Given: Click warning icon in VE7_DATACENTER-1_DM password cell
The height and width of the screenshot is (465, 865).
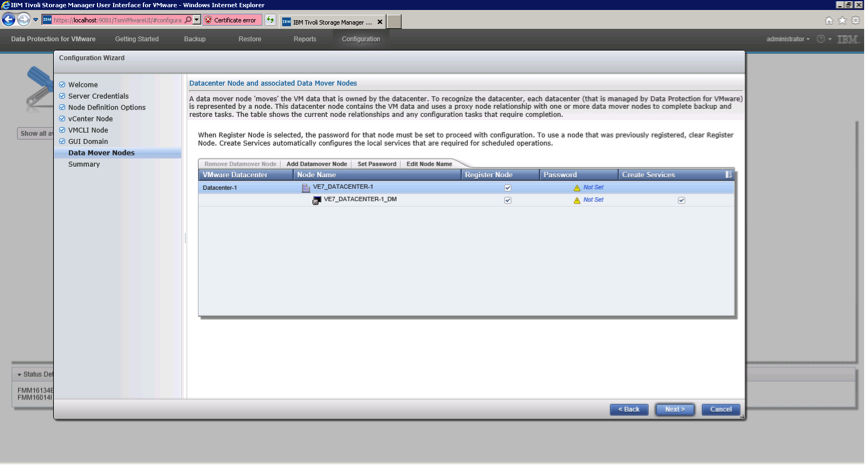Looking at the screenshot, I should pyautogui.click(x=577, y=201).
